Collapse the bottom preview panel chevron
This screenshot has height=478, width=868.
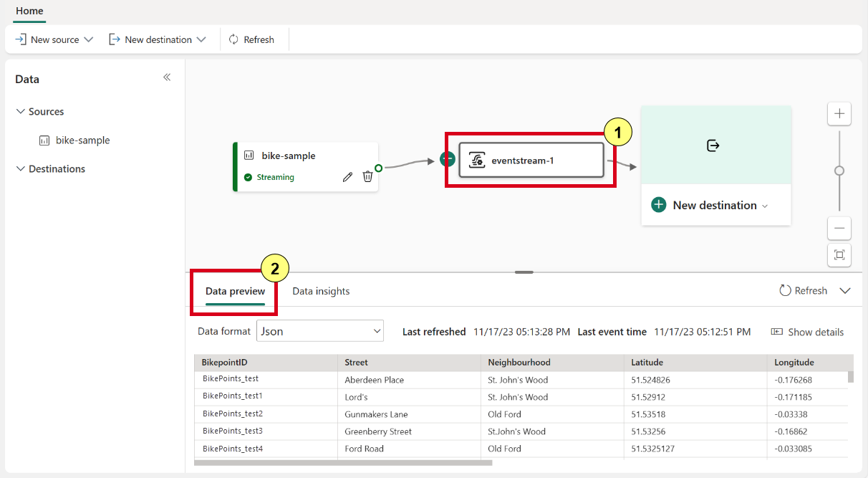845,291
